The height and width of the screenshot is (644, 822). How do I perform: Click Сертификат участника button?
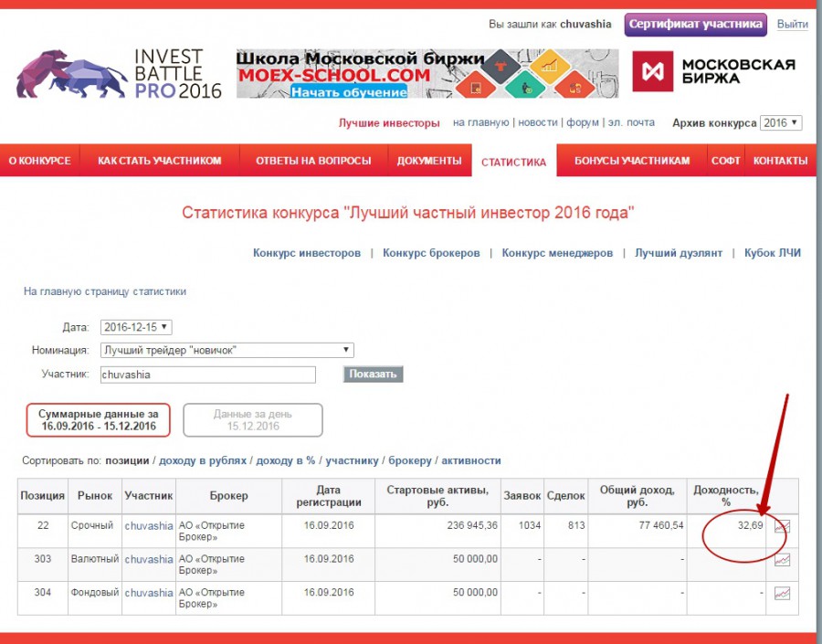[x=695, y=25]
